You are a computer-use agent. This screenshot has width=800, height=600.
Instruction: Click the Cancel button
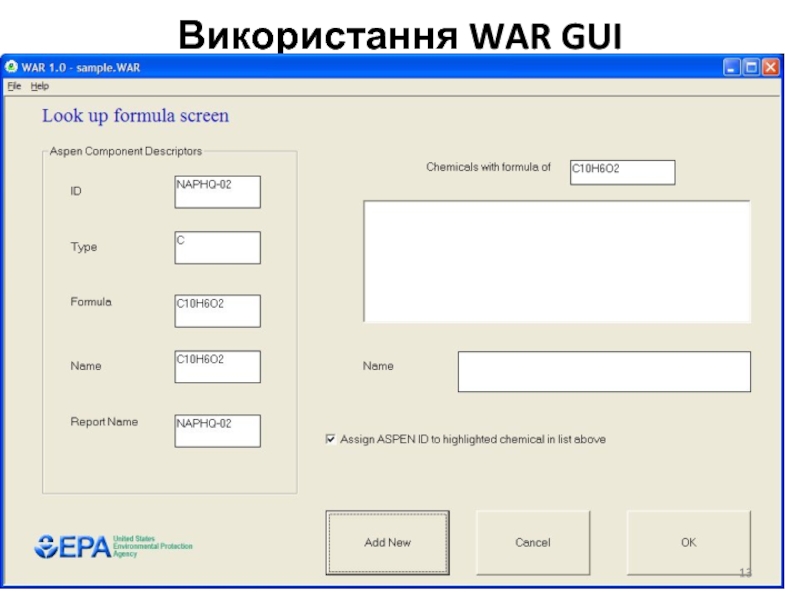[533, 543]
